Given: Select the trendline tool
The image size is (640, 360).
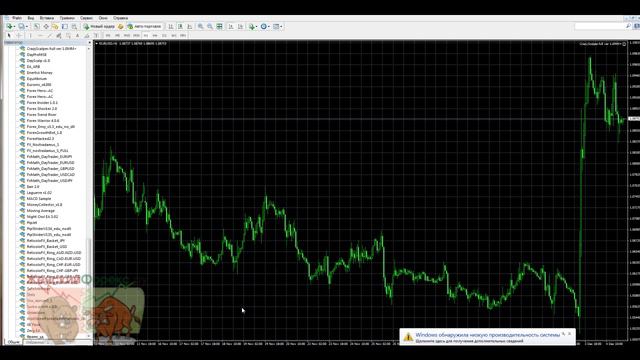Looking at the screenshot, I should pos(49,36).
